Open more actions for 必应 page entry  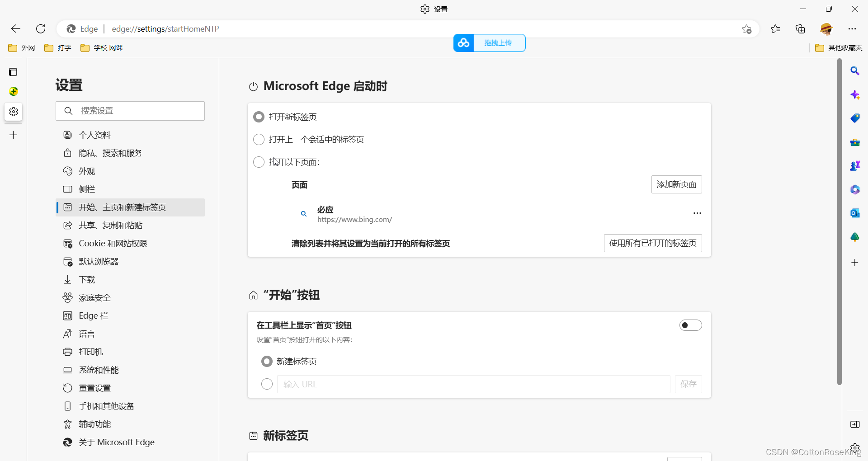(x=697, y=213)
